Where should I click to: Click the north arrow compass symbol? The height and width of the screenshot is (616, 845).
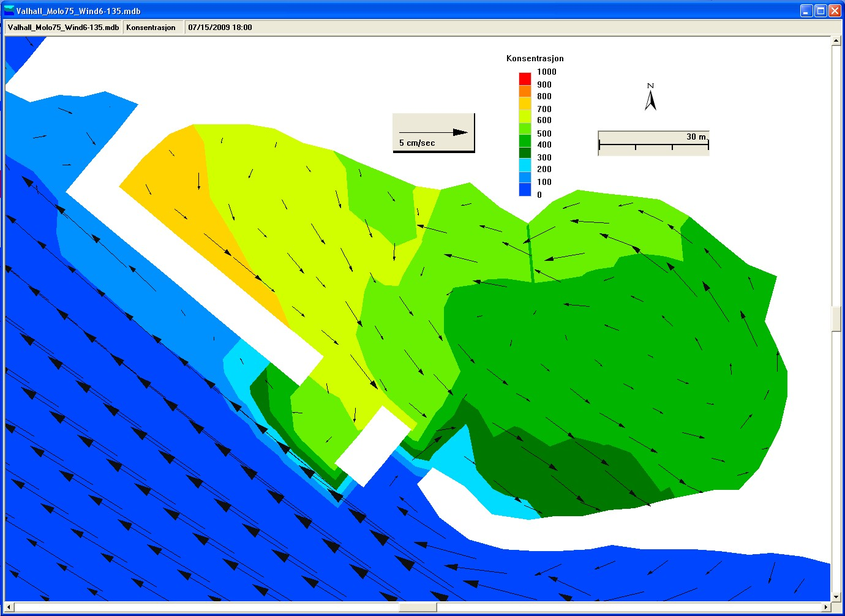pos(650,97)
